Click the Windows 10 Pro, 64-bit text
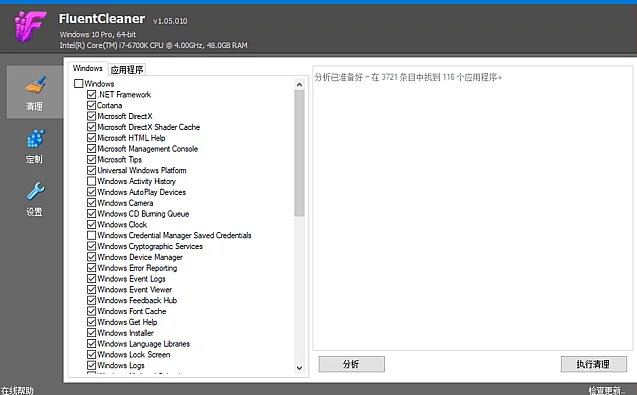This screenshot has height=395, width=637. tap(98, 35)
